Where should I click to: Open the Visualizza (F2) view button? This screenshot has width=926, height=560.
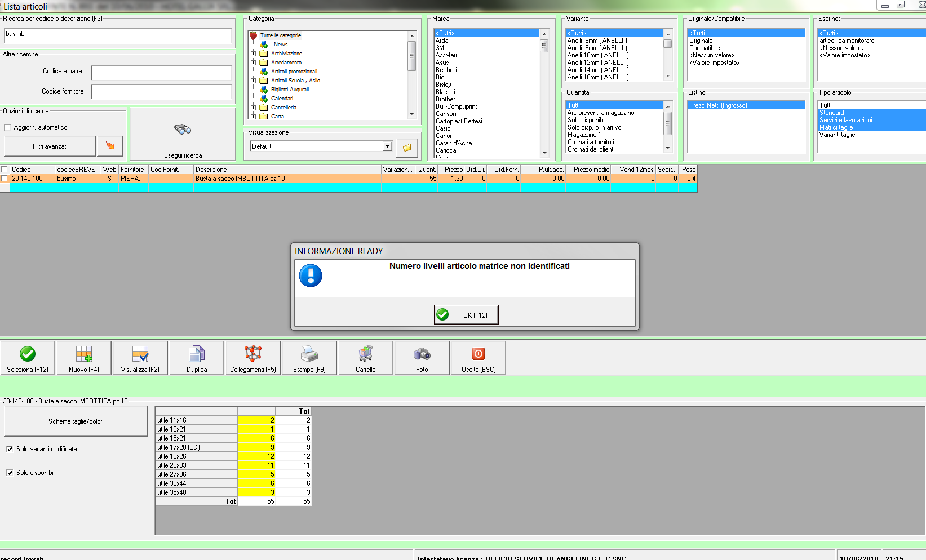click(140, 358)
